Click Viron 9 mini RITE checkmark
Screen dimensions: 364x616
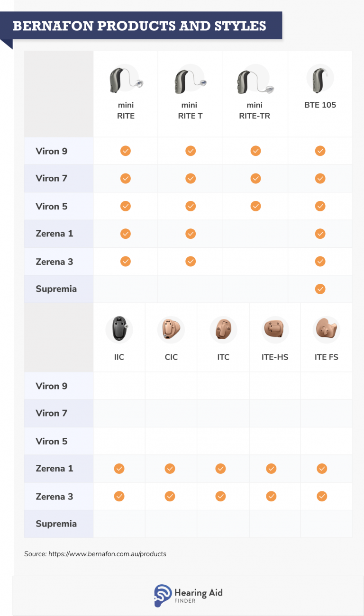[125, 151]
